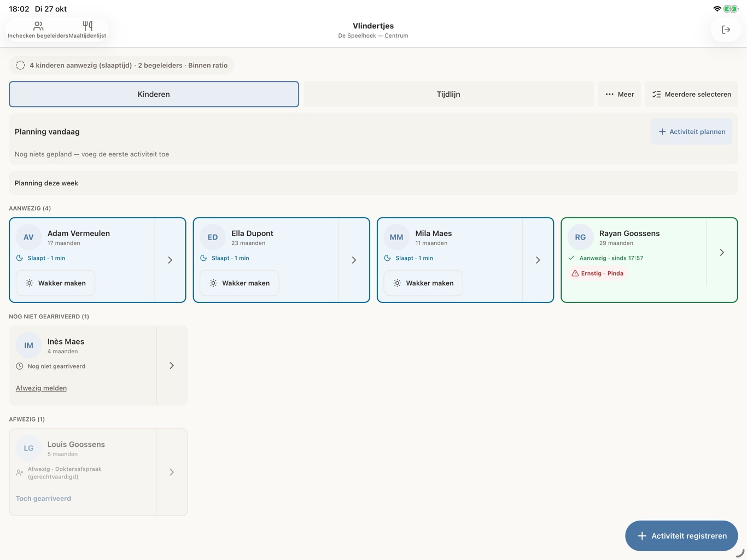Select the Kinderen tab

pos(154,94)
